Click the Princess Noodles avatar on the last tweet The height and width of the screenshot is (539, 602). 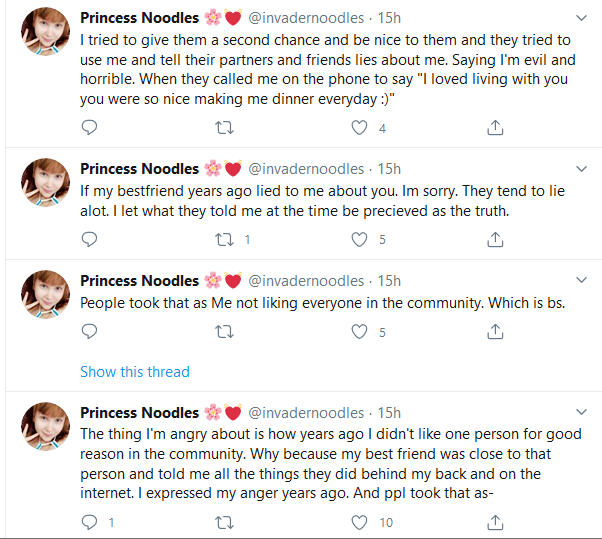click(x=45, y=427)
